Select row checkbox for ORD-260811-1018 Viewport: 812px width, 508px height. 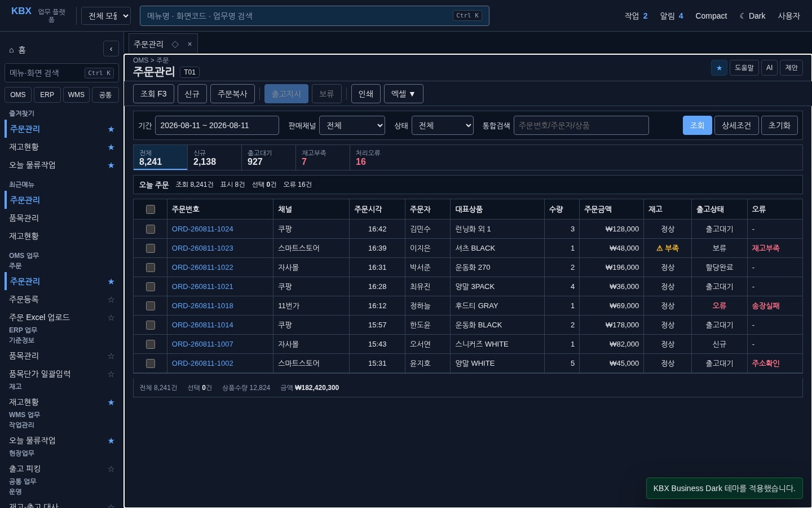(151, 306)
